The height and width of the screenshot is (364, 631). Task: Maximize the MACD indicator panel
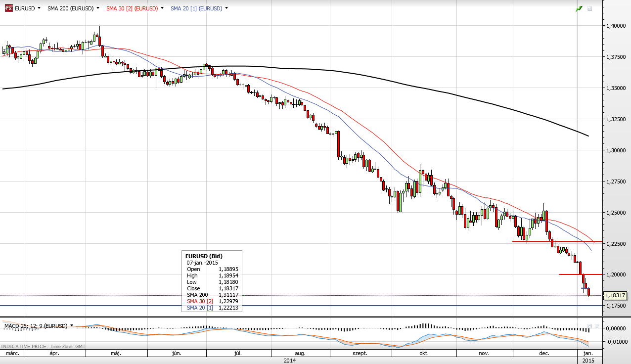(589, 326)
